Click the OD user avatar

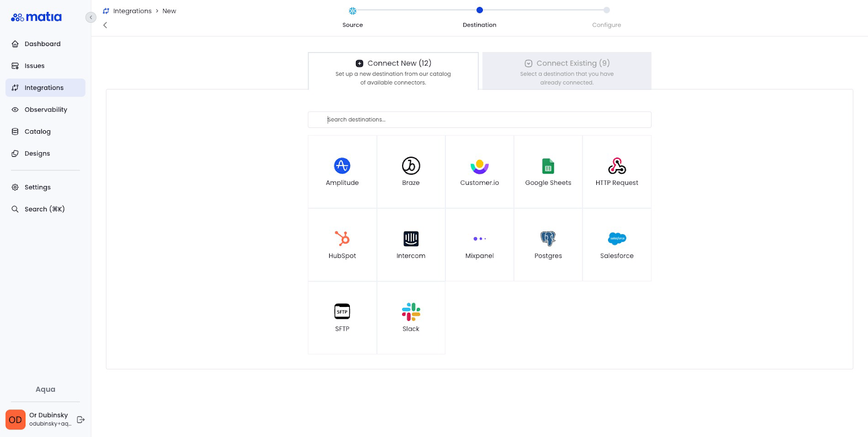coord(15,420)
